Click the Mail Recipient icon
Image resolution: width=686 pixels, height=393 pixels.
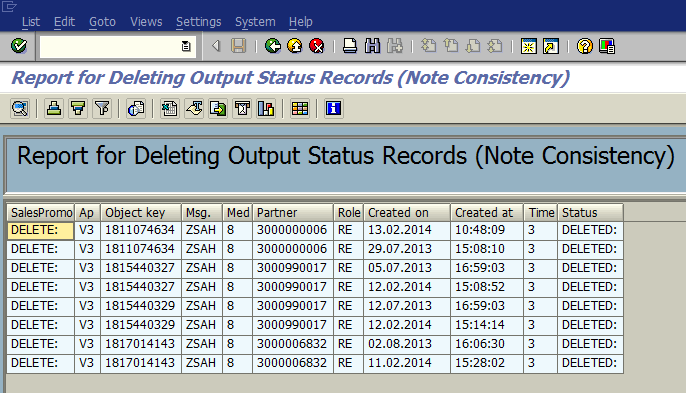242,109
